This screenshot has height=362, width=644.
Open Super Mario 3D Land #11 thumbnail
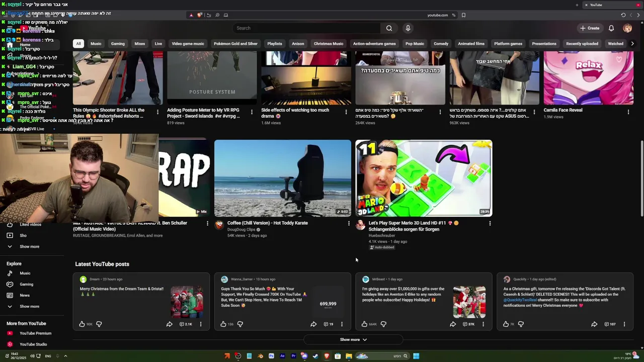424,178
